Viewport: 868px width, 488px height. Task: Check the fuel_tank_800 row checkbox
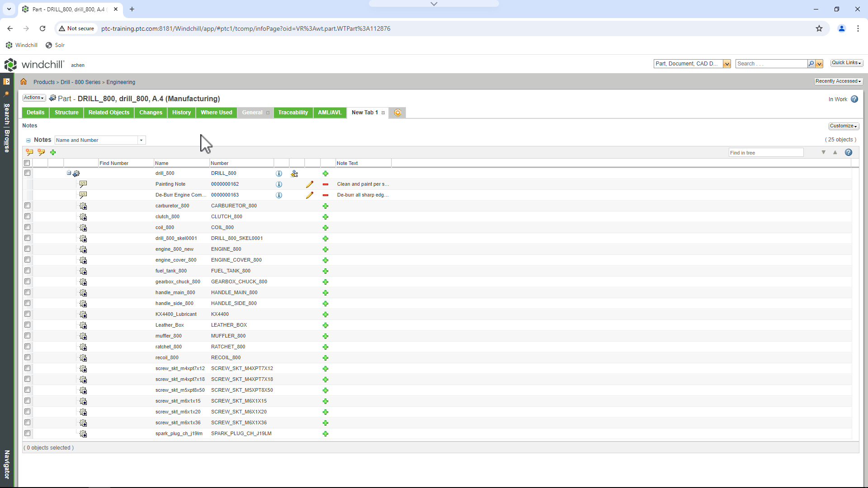[28, 271]
